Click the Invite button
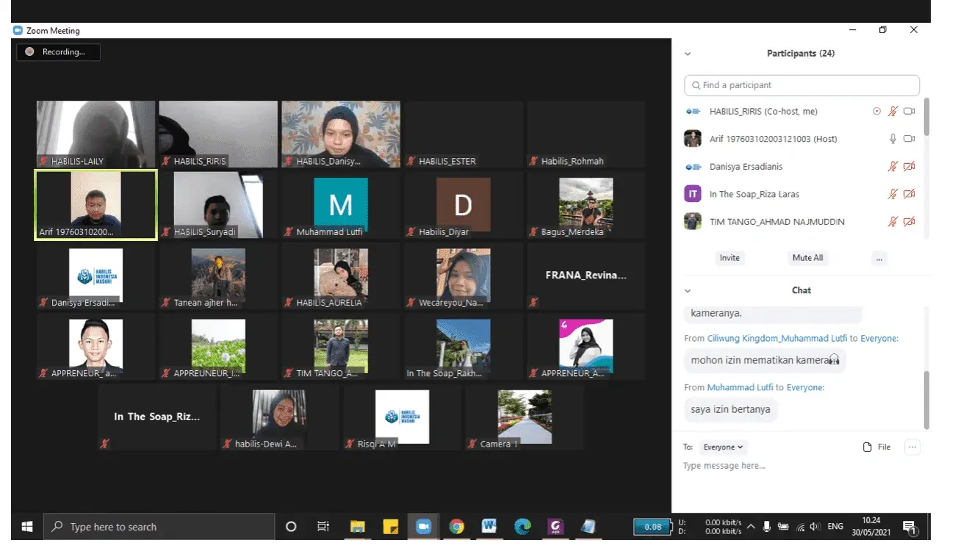This screenshot has height=551, width=980. (x=729, y=258)
